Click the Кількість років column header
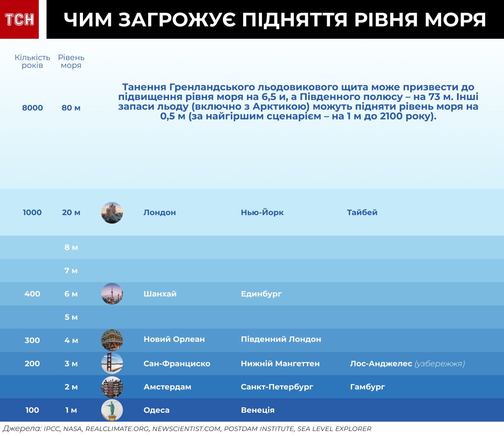The height and width of the screenshot is (436, 504). [33, 61]
